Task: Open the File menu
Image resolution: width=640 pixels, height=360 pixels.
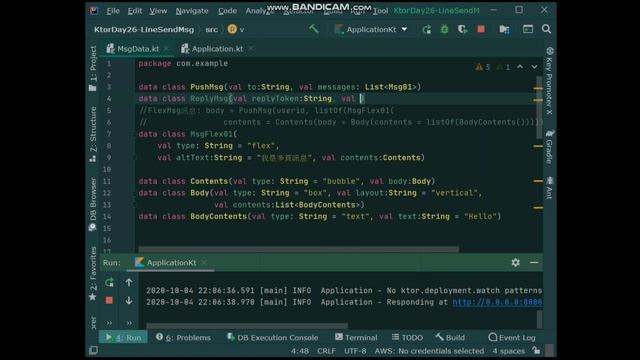Action: point(113,11)
